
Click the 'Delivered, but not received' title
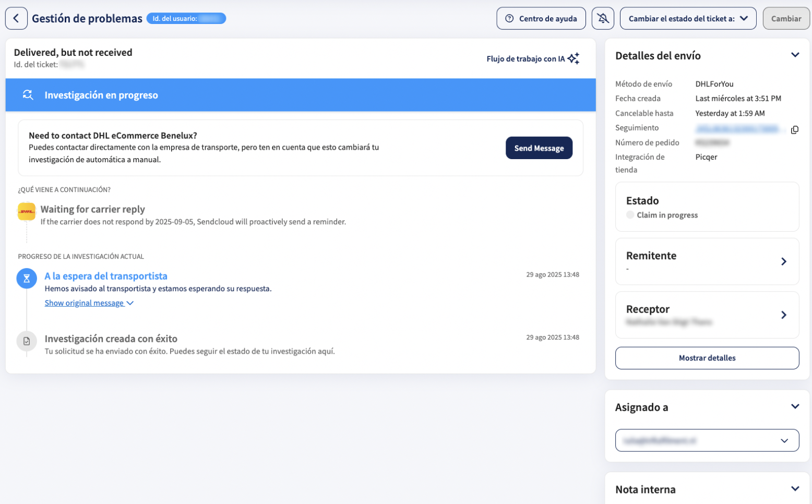tap(73, 52)
